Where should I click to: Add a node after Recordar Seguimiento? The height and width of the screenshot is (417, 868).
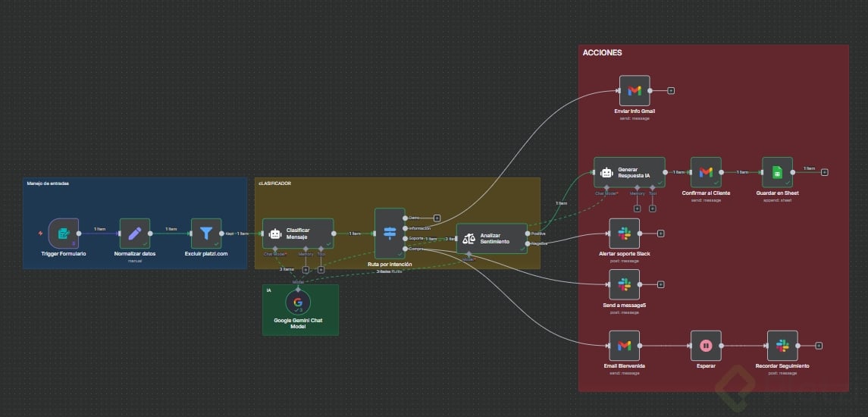coord(819,346)
